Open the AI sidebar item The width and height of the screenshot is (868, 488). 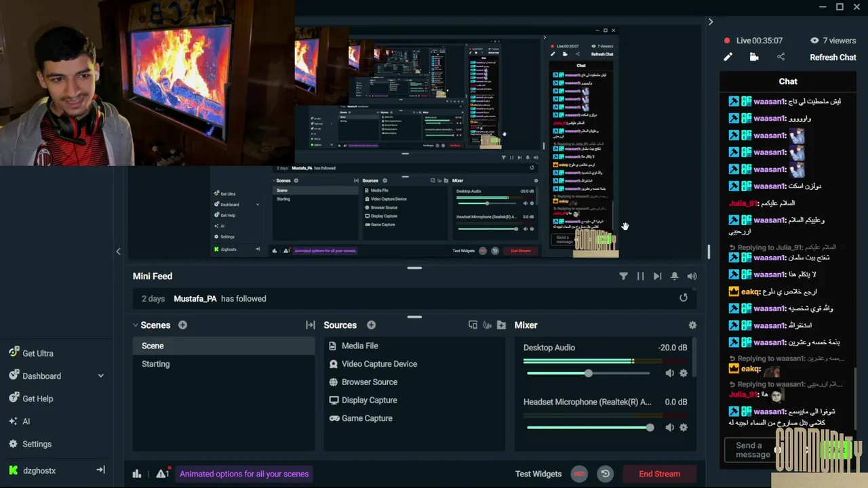(x=26, y=421)
